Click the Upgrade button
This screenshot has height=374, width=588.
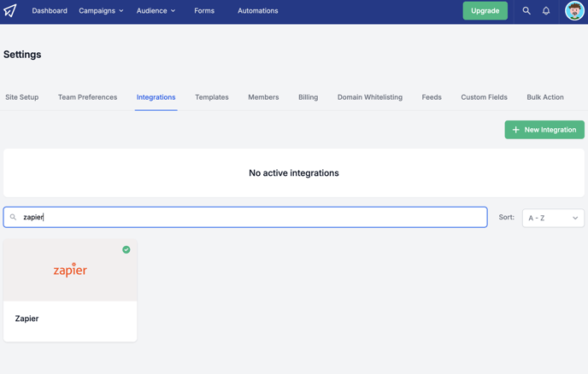pyautogui.click(x=485, y=11)
